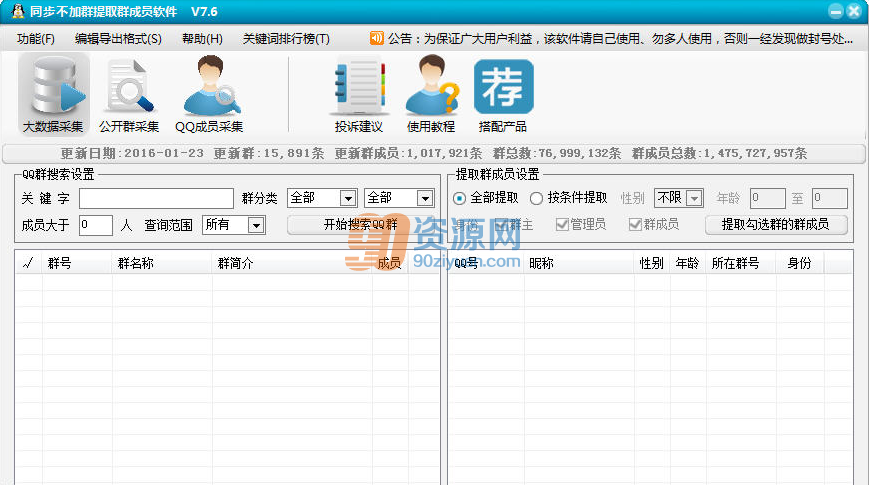Sort by the 群简介 column header

[x=292, y=263]
